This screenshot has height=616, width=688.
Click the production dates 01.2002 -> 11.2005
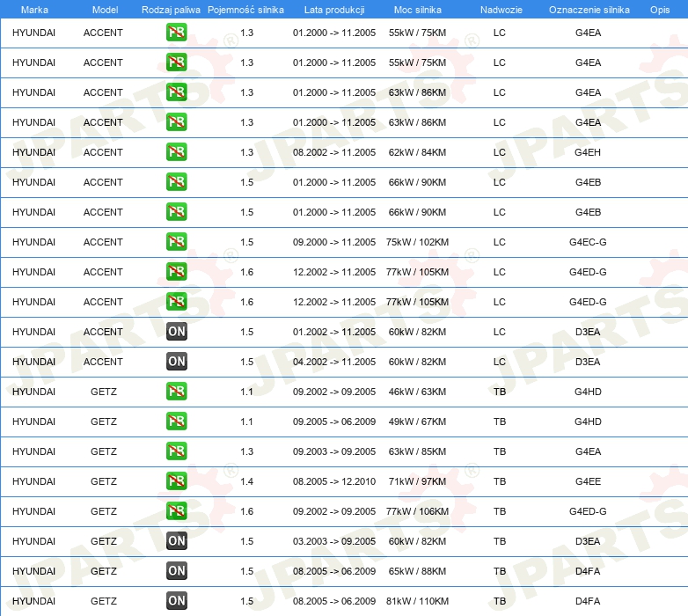tap(334, 332)
